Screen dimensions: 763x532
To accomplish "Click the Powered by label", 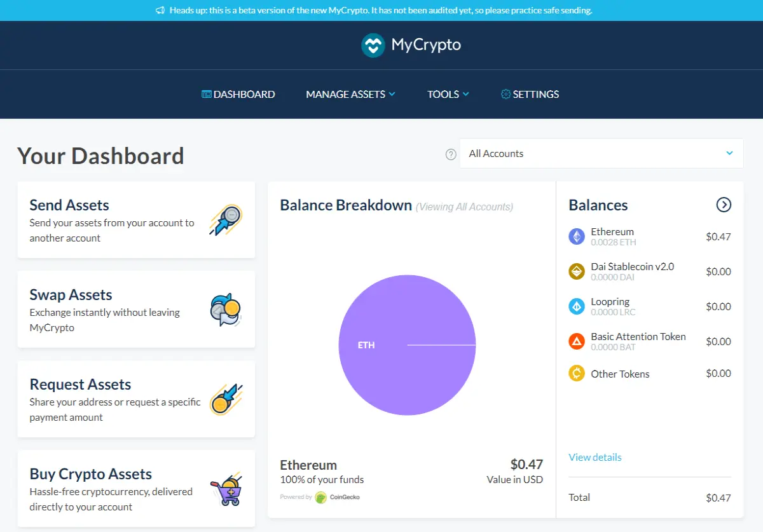I will 296,497.
